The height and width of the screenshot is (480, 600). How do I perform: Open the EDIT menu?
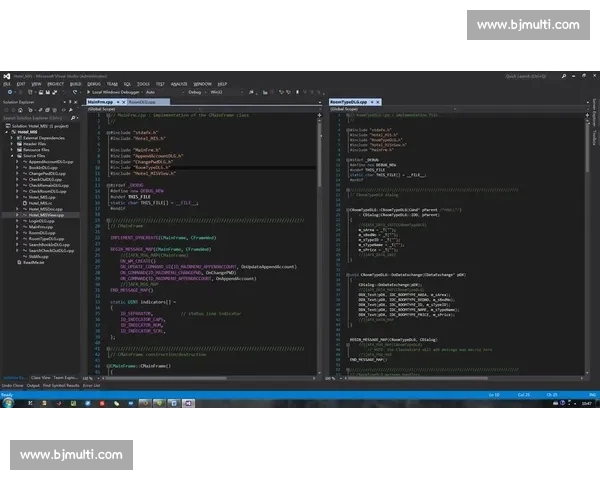(21, 84)
